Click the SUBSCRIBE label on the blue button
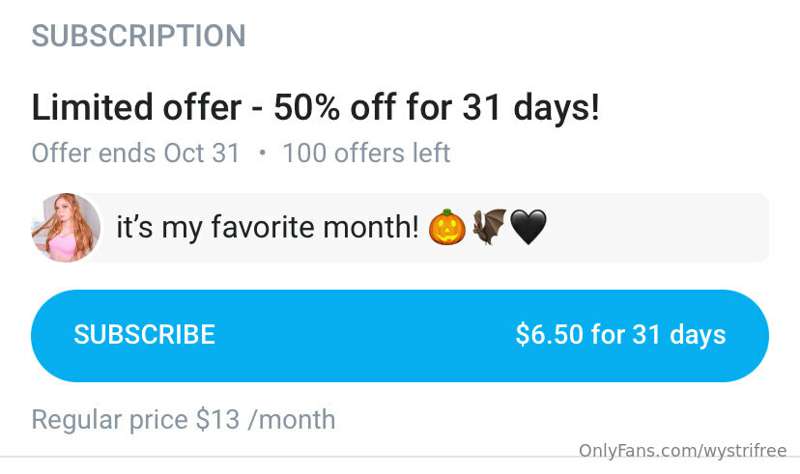Image resolution: width=800 pixels, height=474 pixels. pyautogui.click(x=144, y=335)
